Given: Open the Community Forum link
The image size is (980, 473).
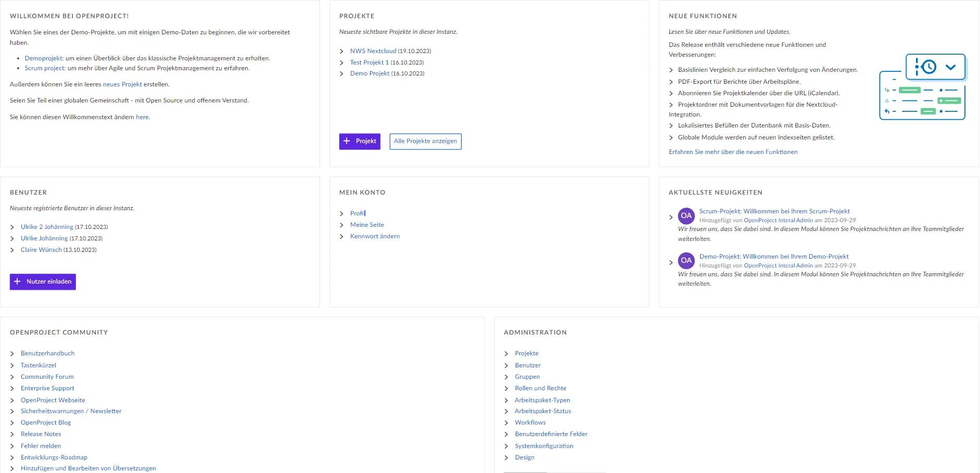Looking at the screenshot, I should (47, 376).
